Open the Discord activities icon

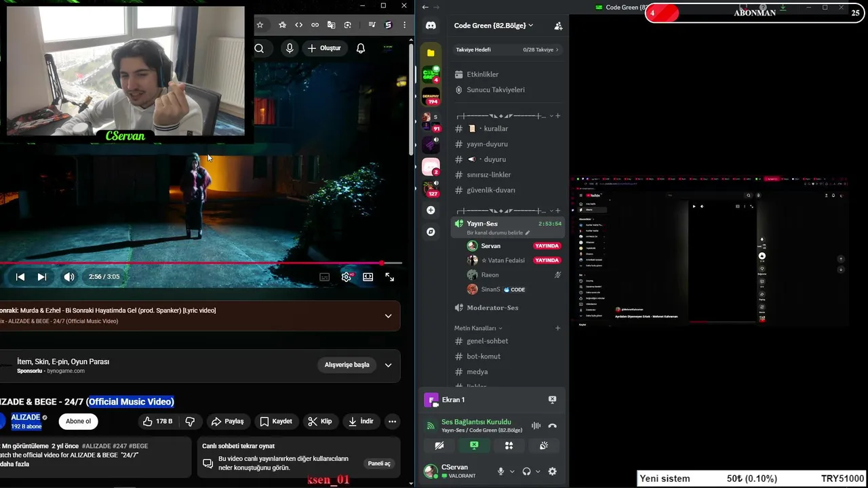(509, 445)
